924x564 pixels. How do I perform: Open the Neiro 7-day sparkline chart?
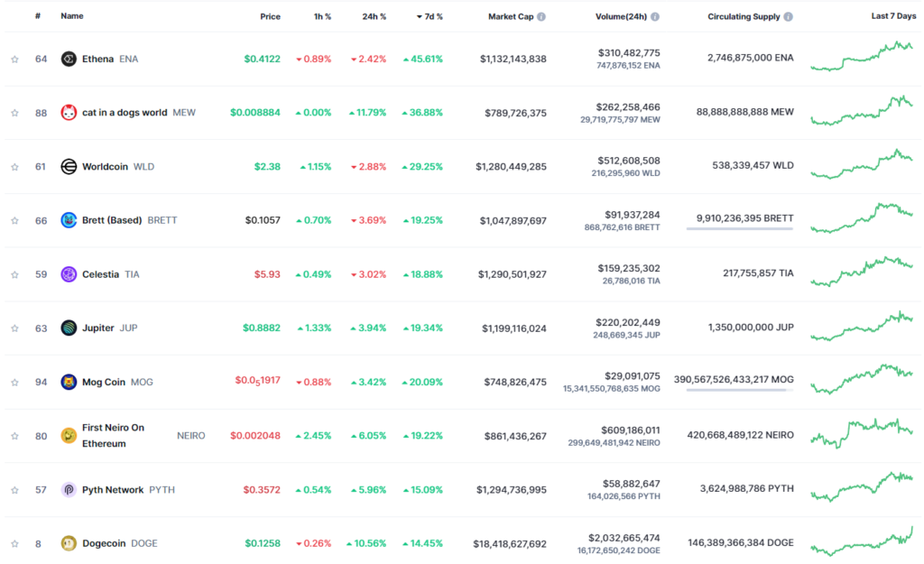(862, 434)
